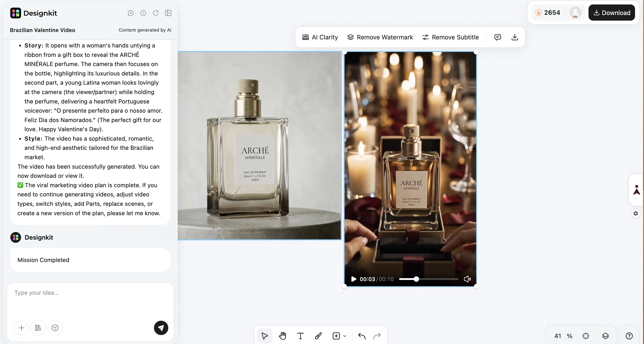Click the share arrow icon in the chat header
644x344 pixels.
156,13
